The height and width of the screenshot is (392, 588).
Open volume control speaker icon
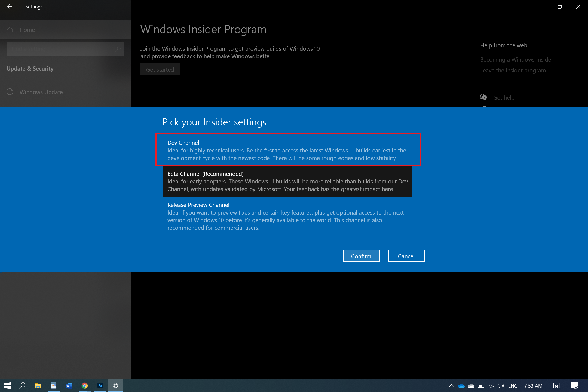(x=501, y=386)
